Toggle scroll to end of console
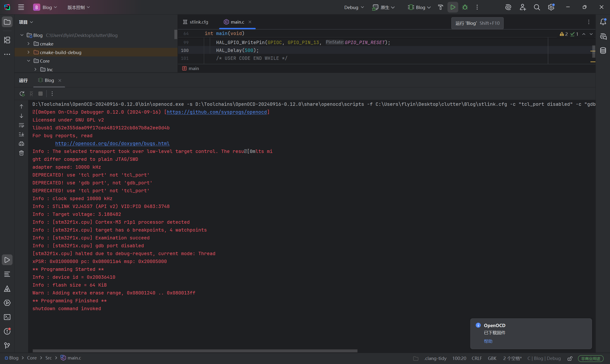 22,134
